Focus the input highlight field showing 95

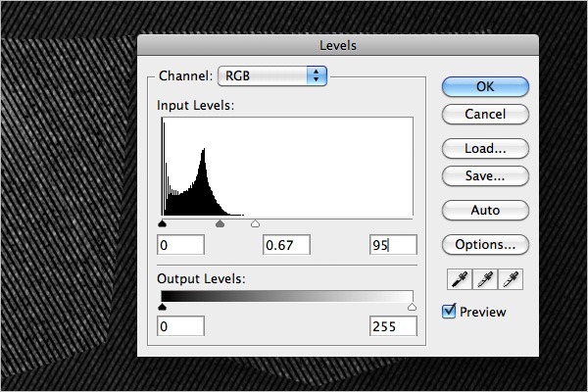pos(393,245)
